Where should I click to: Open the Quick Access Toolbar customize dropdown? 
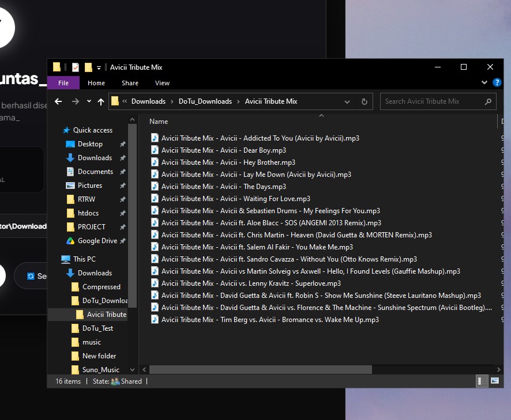pyautogui.click(x=99, y=68)
